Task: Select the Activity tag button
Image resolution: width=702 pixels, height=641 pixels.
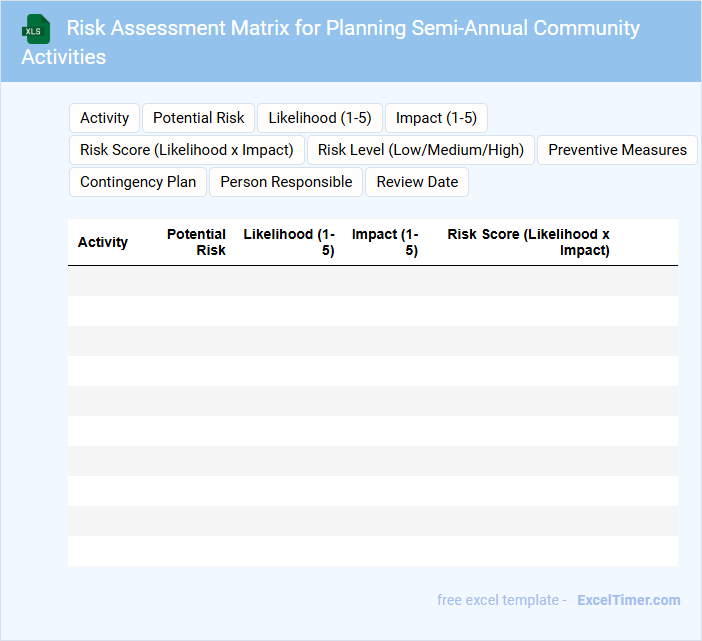Action: point(104,118)
